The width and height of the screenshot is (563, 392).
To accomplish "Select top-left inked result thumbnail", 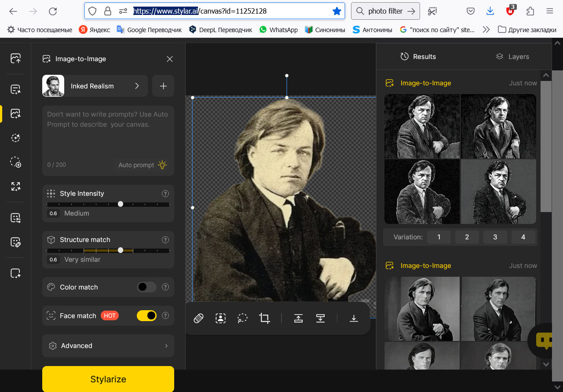I will pos(422,126).
